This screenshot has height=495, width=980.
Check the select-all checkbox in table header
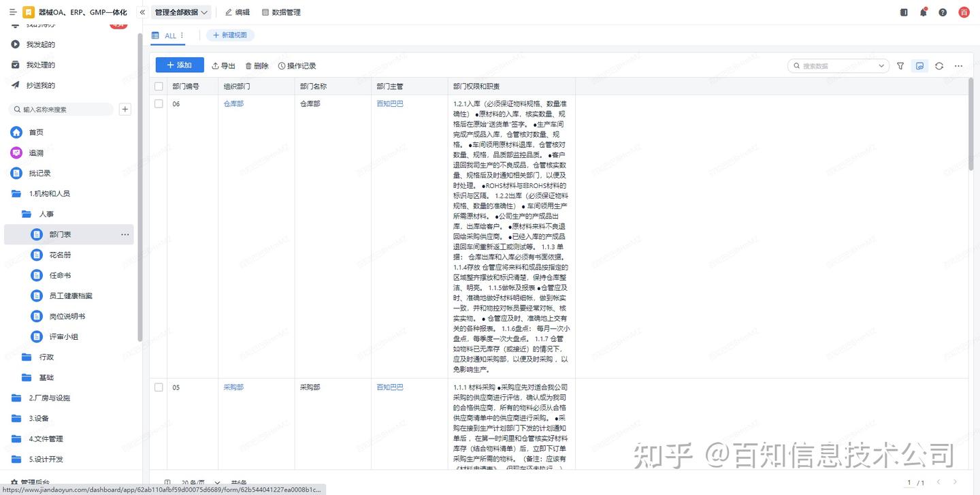159,86
